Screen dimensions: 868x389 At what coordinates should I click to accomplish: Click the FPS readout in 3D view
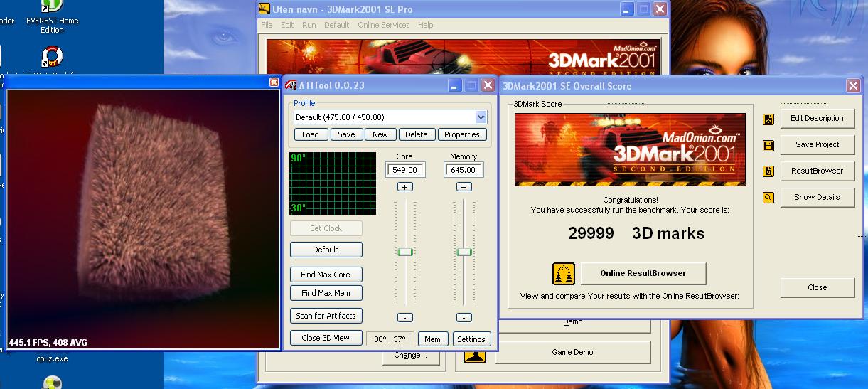48,343
